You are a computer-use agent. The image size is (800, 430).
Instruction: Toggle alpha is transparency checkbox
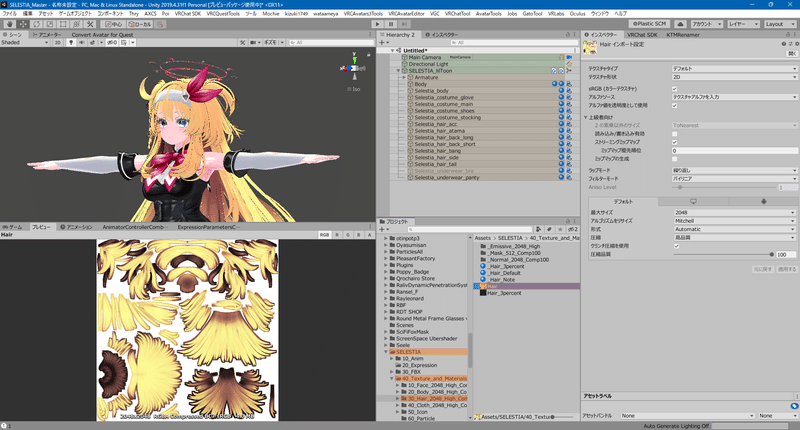(x=674, y=106)
